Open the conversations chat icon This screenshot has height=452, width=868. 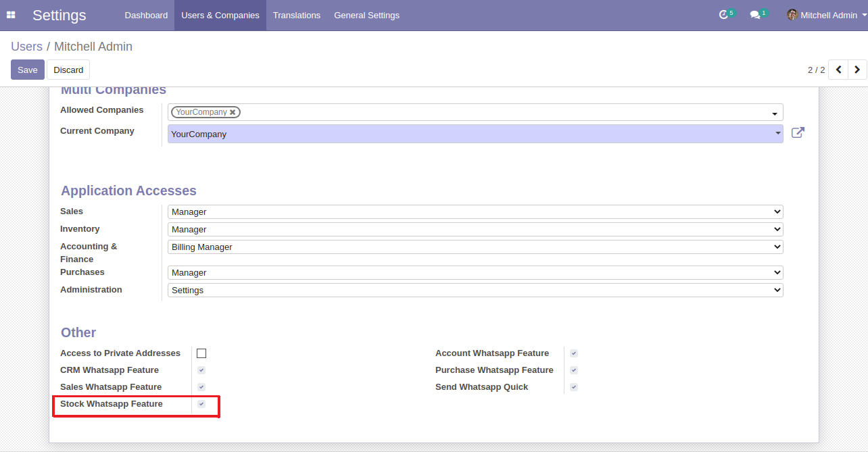(755, 15)
